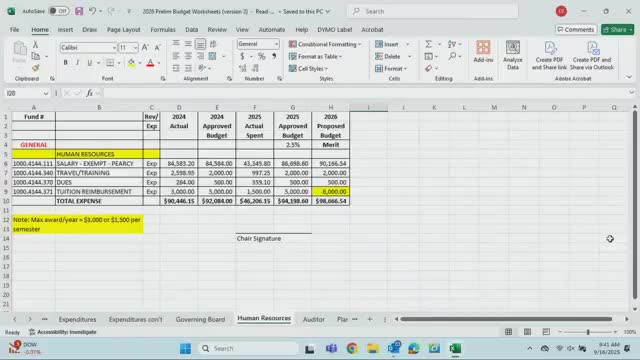This screenshot has height=360, width=640.
Task: Toggle Bold formatting
Action: [x=65, y=62]
